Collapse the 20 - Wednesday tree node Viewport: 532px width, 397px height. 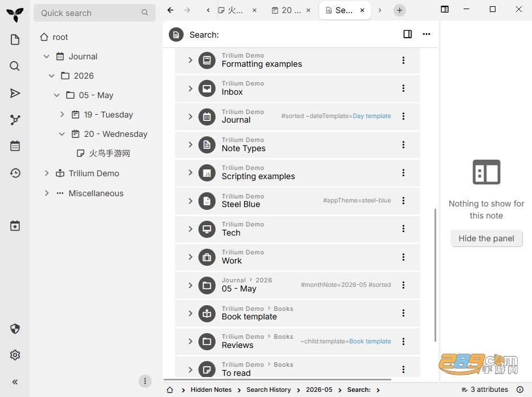click(x=62, y=133)
